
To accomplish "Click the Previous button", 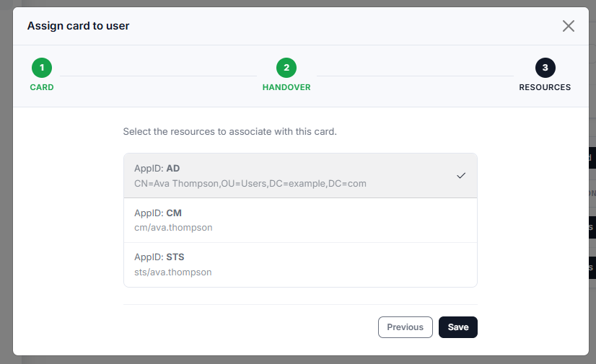I will 406,327.
